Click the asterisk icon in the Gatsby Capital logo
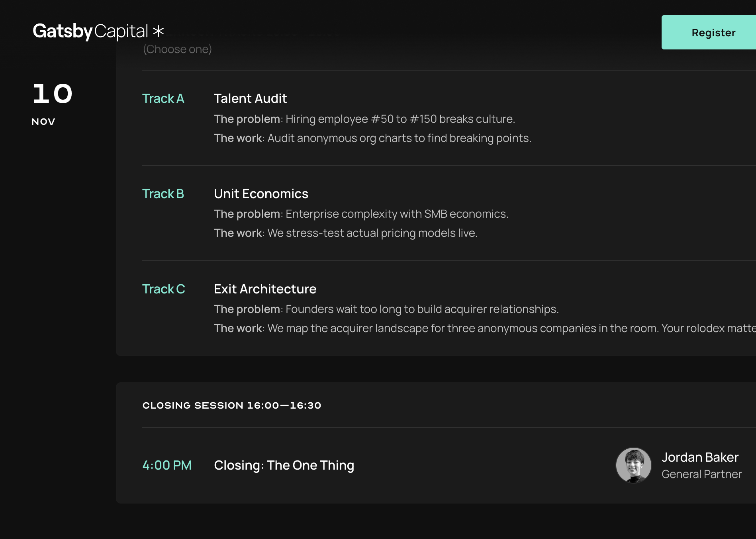 [157, 31]
